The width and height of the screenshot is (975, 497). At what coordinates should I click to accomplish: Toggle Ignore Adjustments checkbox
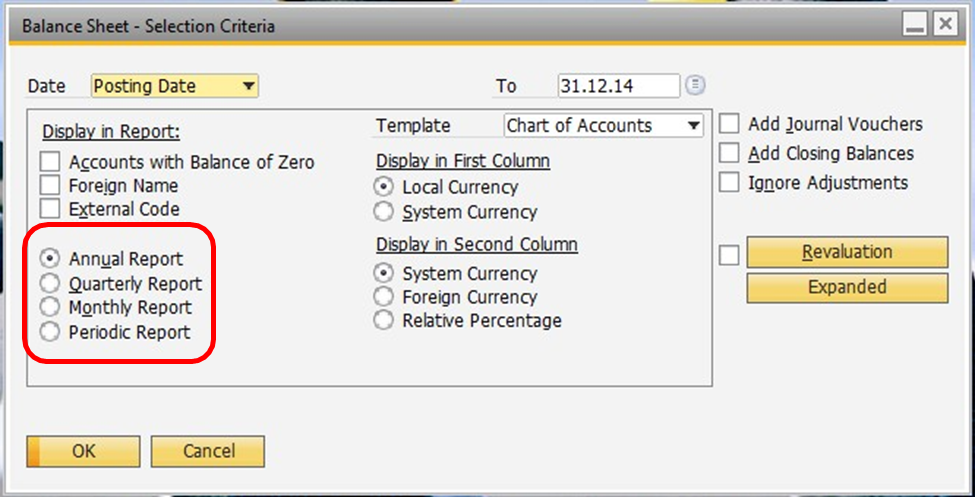[730, 183]
